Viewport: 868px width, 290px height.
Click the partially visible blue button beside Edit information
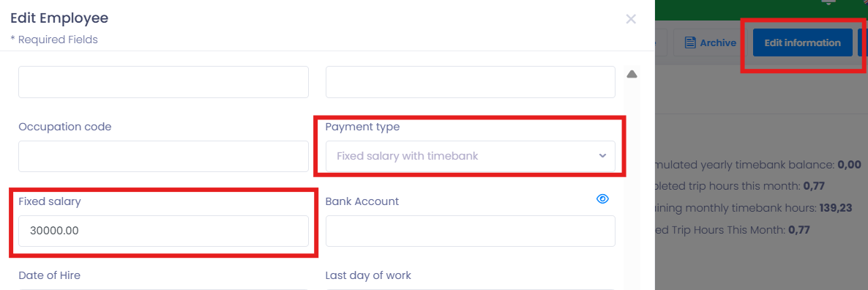coord(863,42)
